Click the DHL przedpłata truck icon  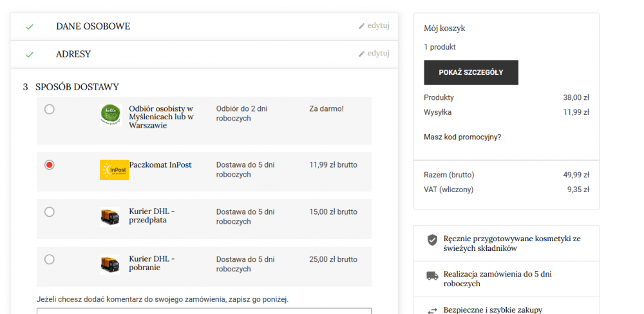pos(110,216)
